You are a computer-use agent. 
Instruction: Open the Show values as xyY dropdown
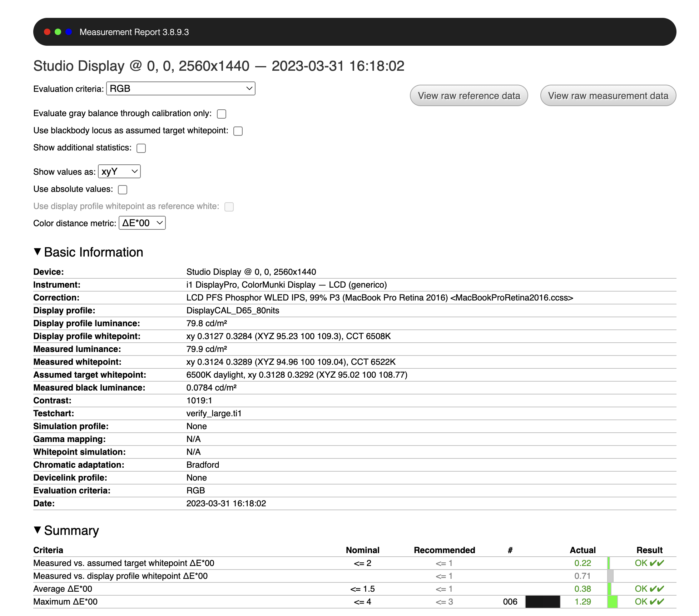[119, 172]
